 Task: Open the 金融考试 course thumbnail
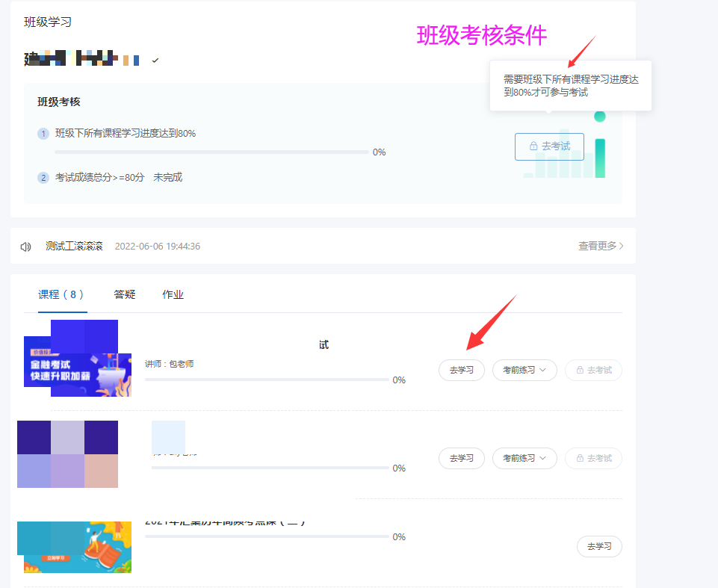pos(78,358)
